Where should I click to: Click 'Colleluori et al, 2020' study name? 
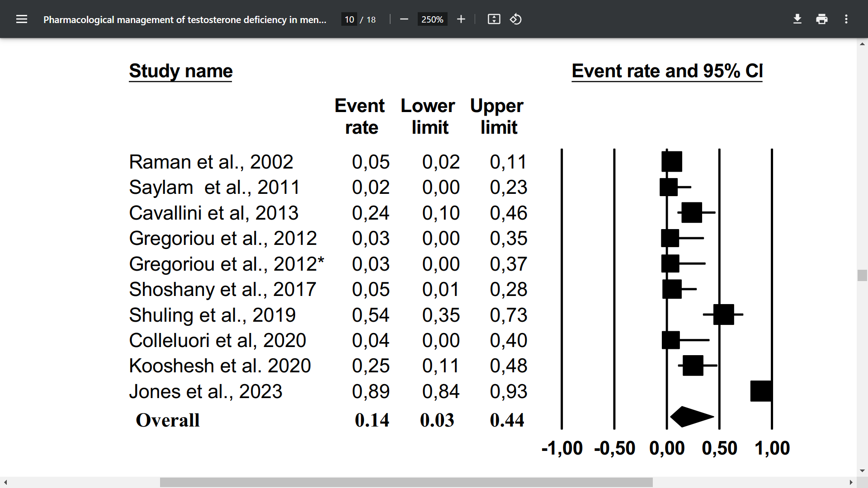click(x=217, y=340)
